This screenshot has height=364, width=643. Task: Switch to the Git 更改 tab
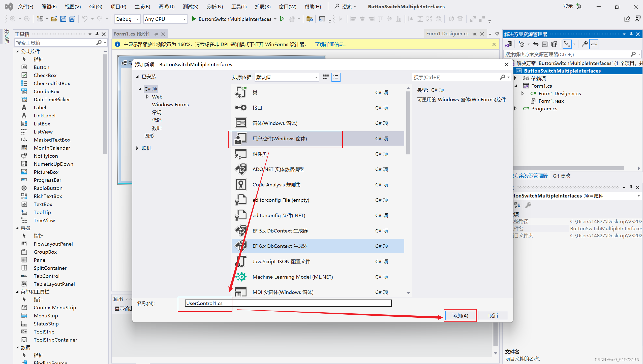click(561, 176)
